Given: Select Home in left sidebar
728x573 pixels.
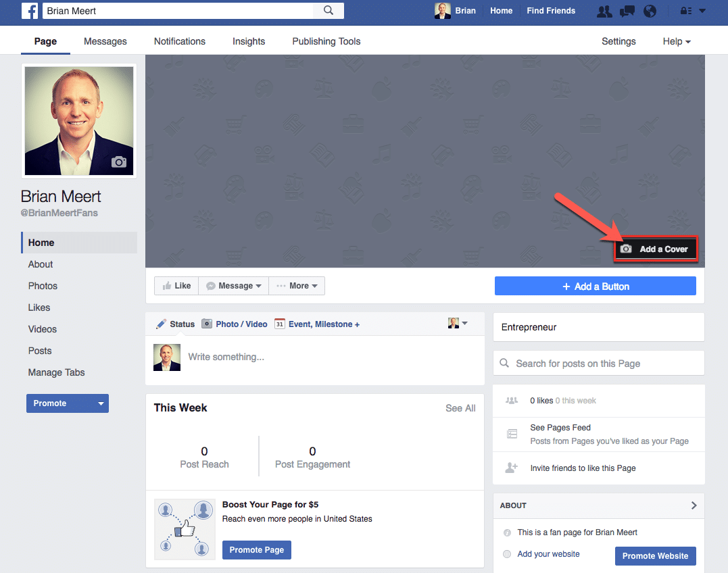Looking at the screenshot, I should (79, 243).
